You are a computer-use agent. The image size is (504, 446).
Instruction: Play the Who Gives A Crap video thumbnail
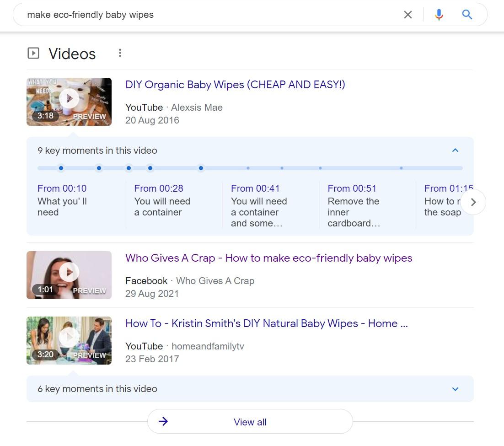click(69, 275)
